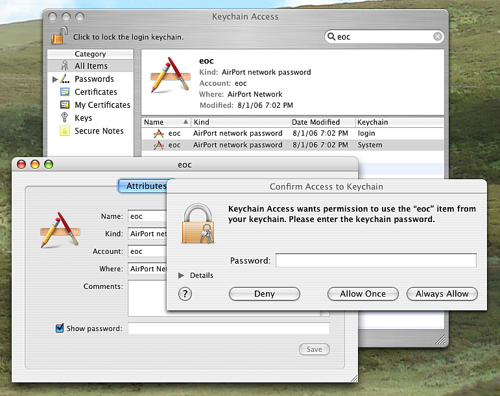Click the show password text field
500x396 pixels.
click(x=229, y=328)
